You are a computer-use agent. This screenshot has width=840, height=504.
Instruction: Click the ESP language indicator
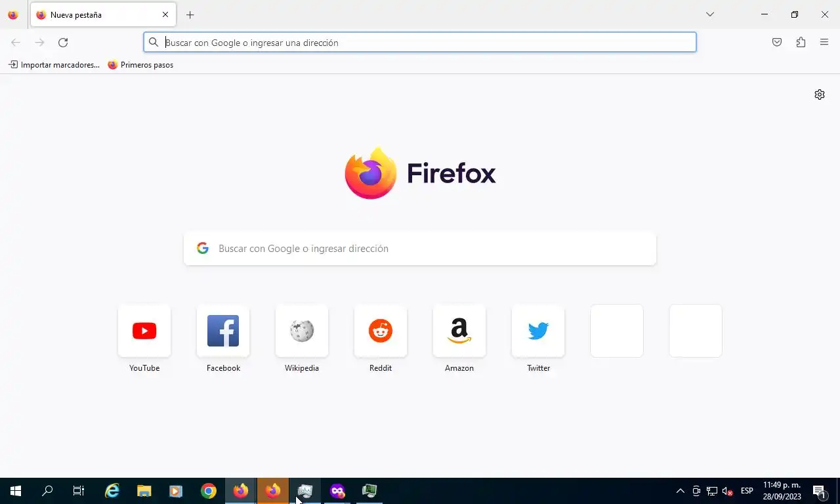tap(747, 491)
